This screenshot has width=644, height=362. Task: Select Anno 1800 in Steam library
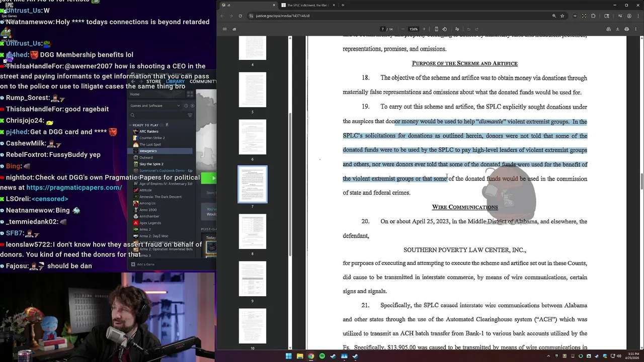(x=148, y=210)
